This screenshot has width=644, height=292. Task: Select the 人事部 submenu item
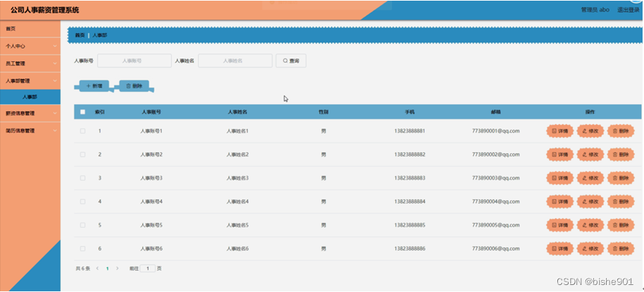30,97
